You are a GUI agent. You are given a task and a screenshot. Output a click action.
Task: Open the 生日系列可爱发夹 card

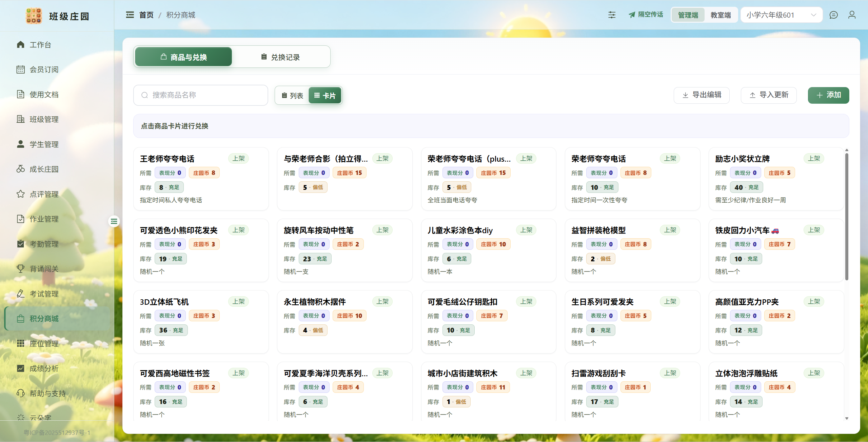[632, 322]
